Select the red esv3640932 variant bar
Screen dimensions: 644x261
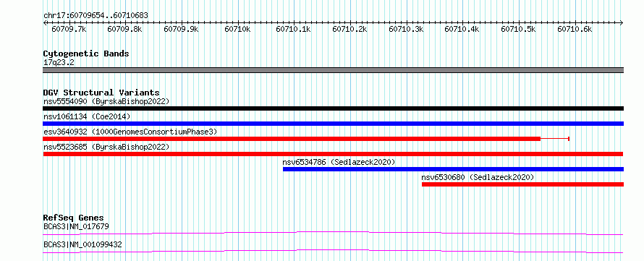[292, 139]
